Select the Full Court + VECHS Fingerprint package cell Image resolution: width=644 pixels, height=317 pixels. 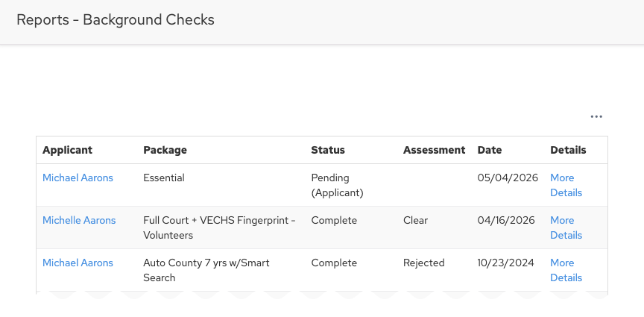click(219, 227)
